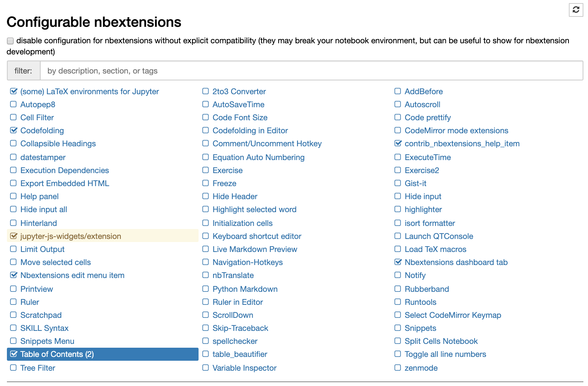Select the Select CodeMirror Keymap extension
The image size is (588, 386).
[453, 315]
